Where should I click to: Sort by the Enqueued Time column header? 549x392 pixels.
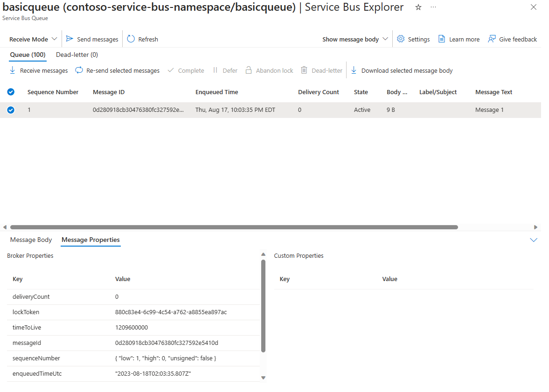(217, 92)
